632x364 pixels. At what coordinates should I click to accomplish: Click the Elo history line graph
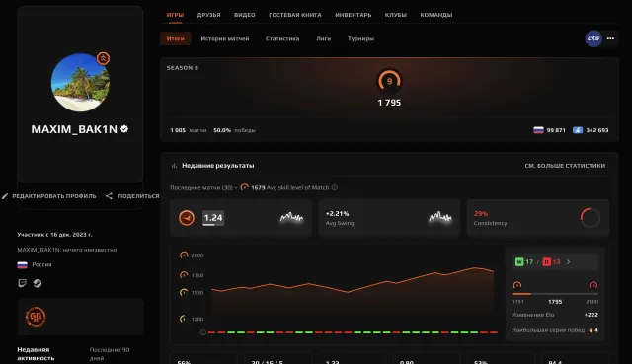pyautogui.click(x=353, y=280)
